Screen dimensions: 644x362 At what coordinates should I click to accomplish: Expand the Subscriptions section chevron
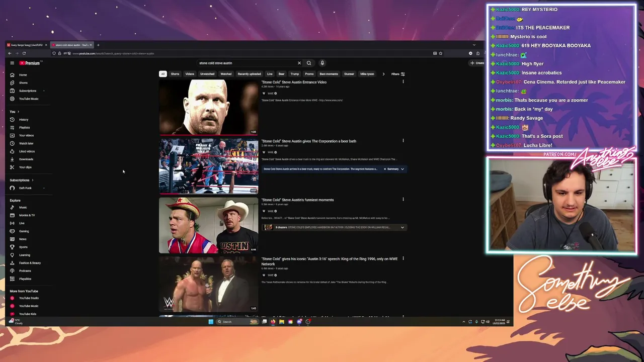[33, 180]
